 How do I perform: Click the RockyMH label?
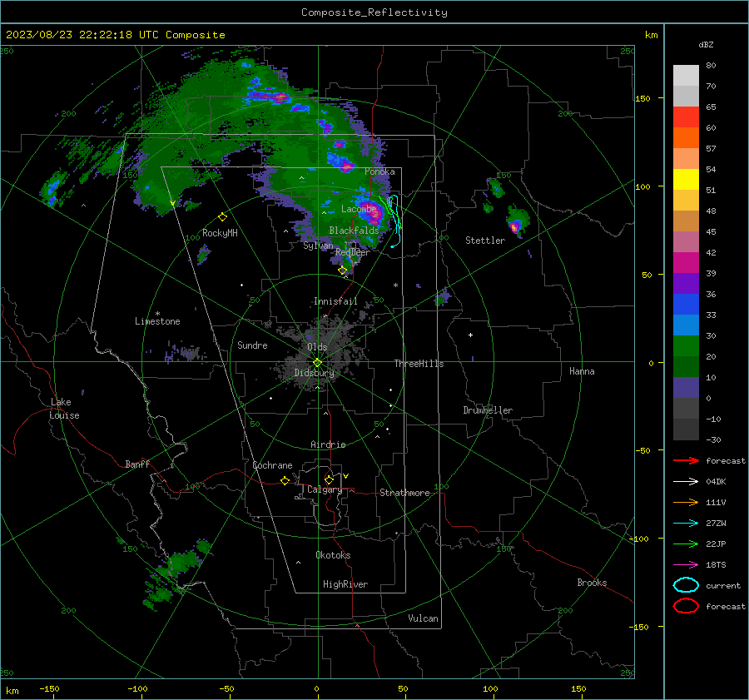click(x=220, y=233)
